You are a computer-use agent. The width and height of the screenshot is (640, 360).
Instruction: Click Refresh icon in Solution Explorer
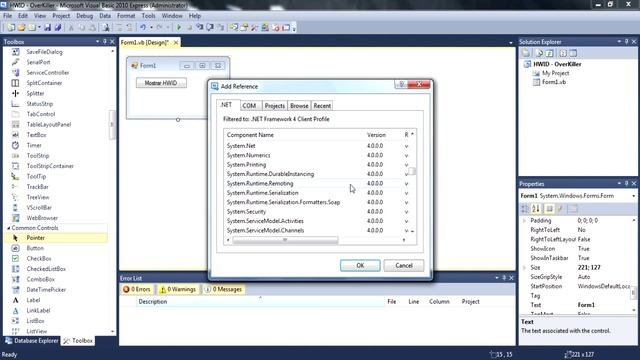coord(549,53)
